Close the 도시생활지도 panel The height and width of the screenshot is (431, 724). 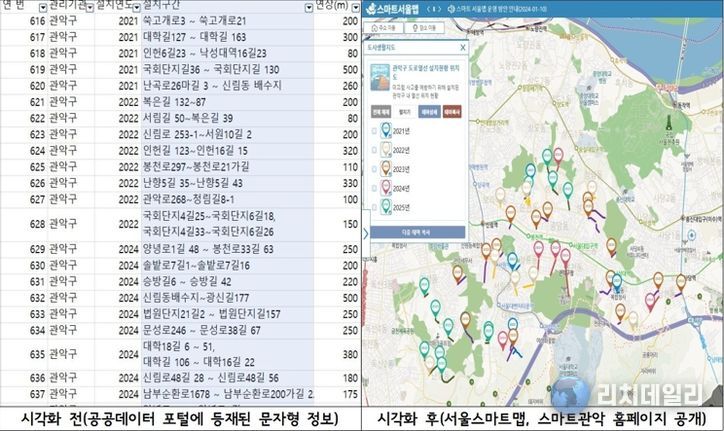pyautogui.click(x=461, y=46)
